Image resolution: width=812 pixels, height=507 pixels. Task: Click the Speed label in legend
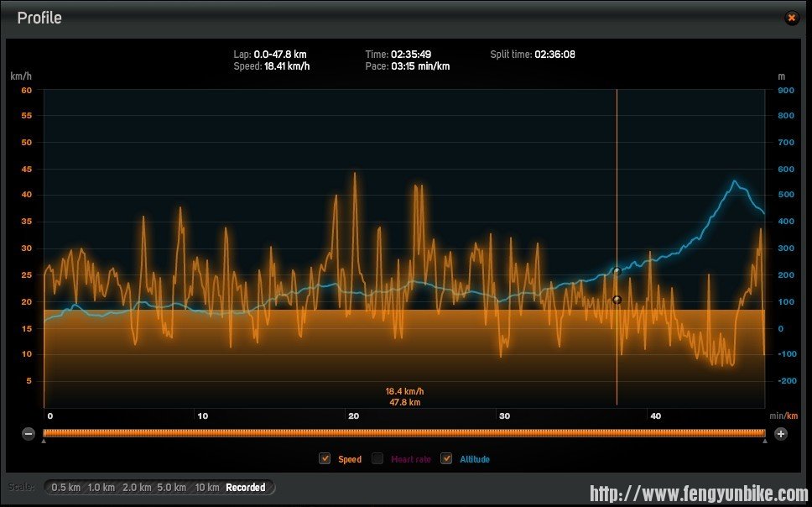coord(350,459)
